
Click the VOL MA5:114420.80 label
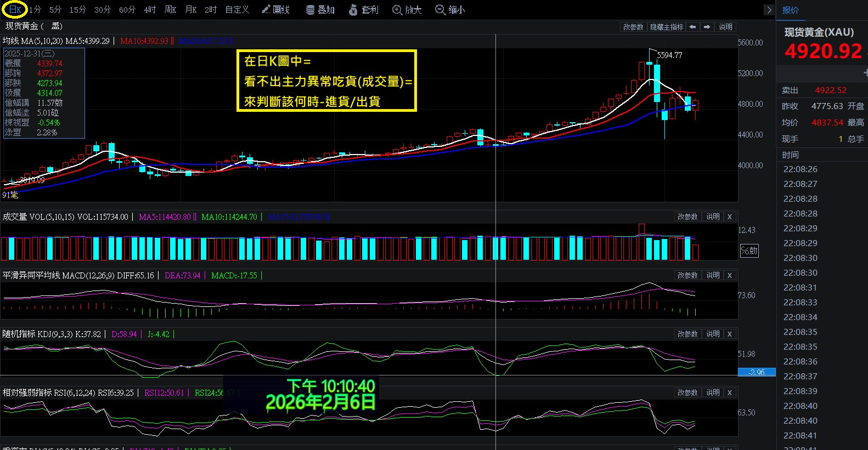point(165,217)
